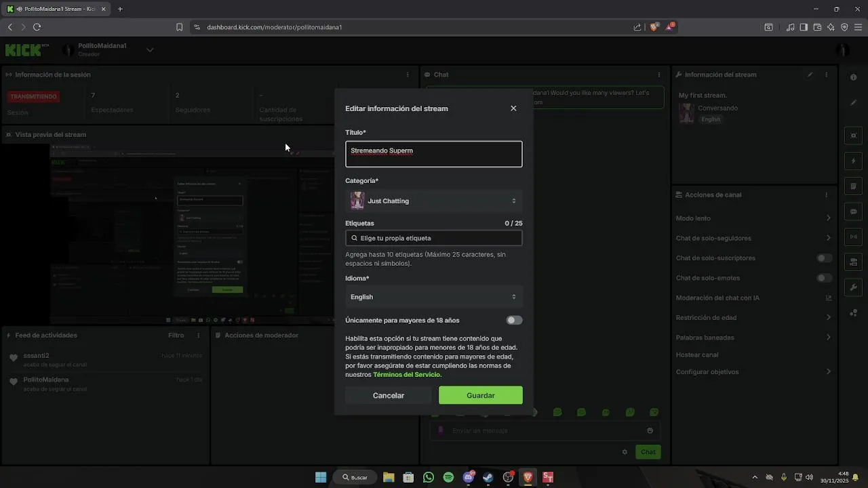868x488 pixels.
Task: Open Información del stream three-dot menu
Action: click(x=827, y=75)
